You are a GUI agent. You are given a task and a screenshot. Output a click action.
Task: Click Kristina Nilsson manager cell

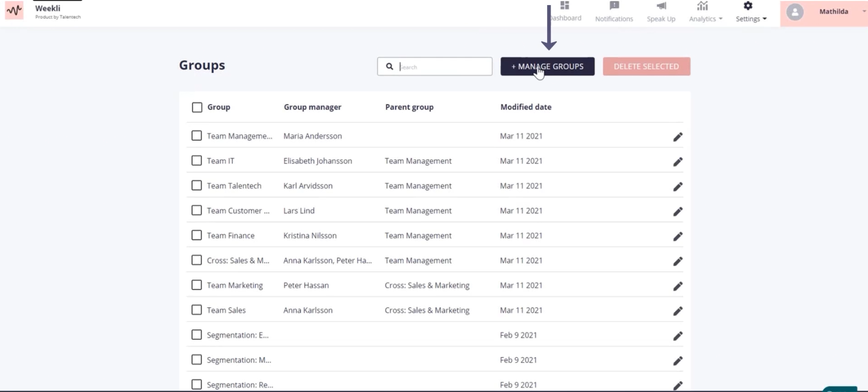310,235
